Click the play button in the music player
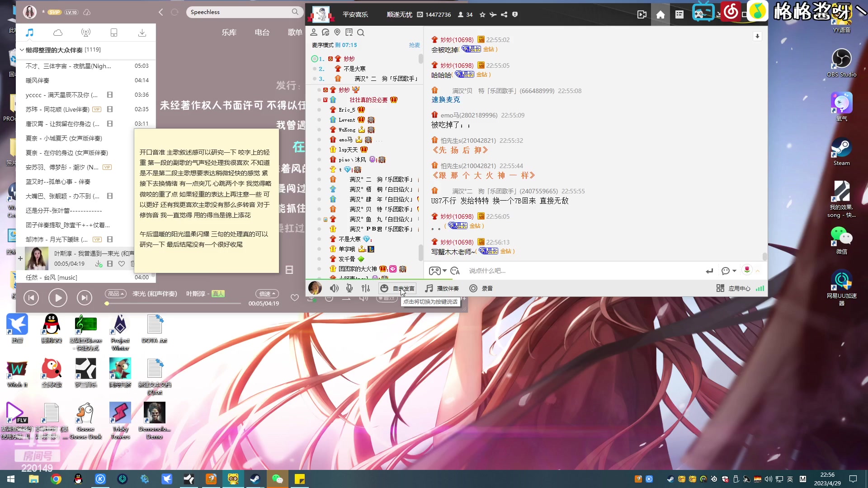This screenshot has height=488, width=868. 58,297
